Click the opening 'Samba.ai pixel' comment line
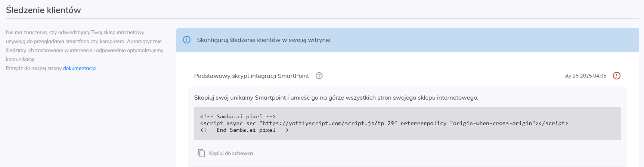Screen dimensions: 644x167 click(x=238, y=116)
